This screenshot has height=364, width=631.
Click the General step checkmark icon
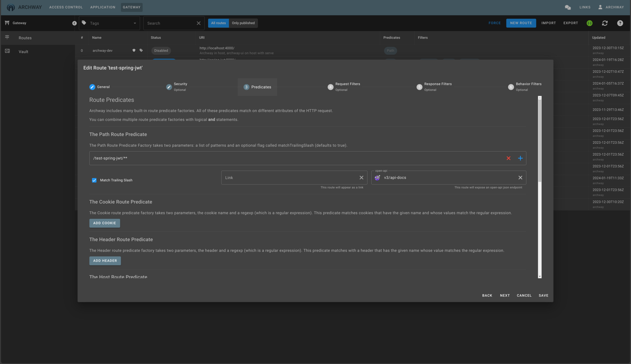[92, 87]
